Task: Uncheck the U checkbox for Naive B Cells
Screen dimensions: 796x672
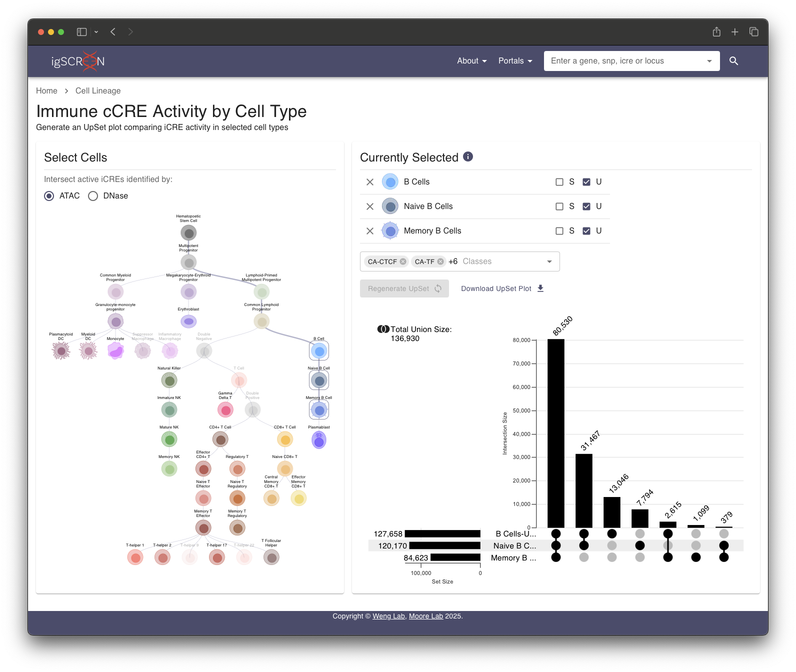Action: 586,206
